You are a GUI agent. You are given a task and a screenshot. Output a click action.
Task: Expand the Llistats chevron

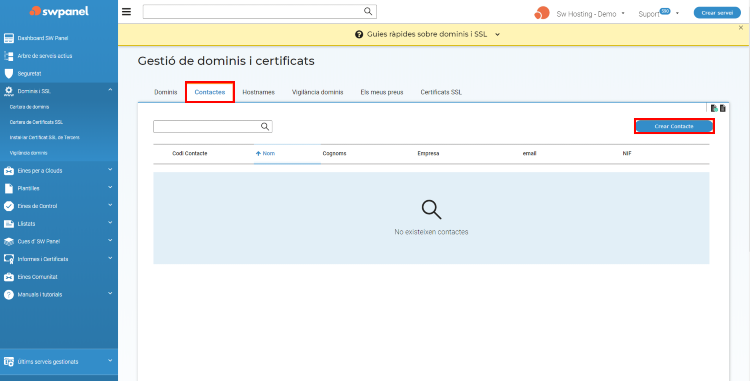pos(110,222)
